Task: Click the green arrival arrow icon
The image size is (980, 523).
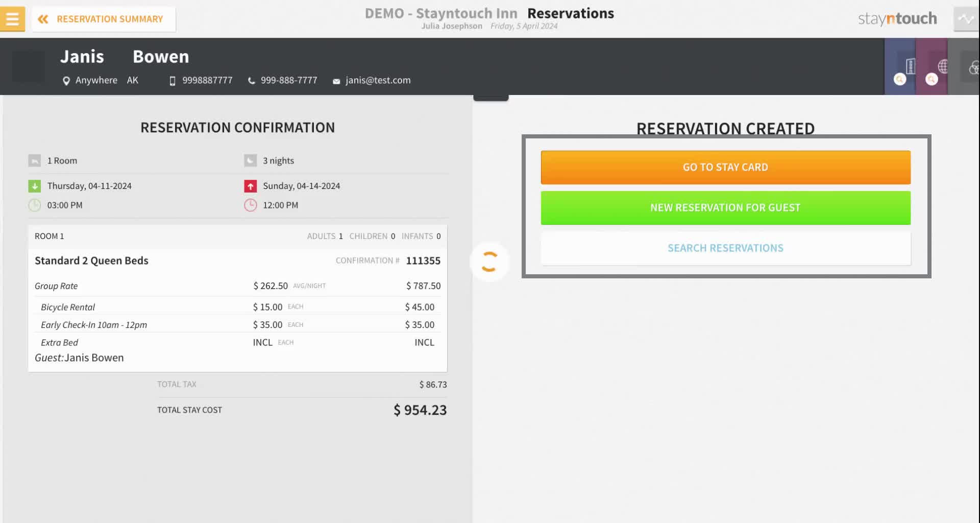Action: [34, 186]
